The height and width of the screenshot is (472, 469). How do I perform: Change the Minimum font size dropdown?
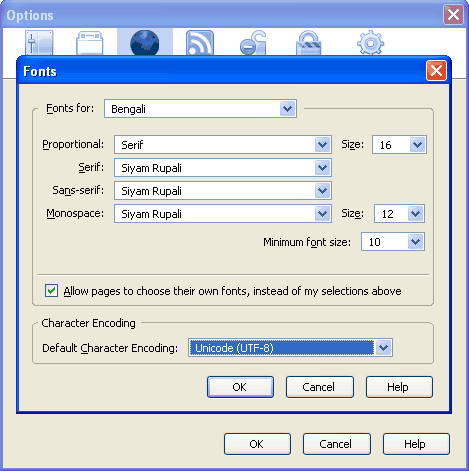[x=393, y=242]
